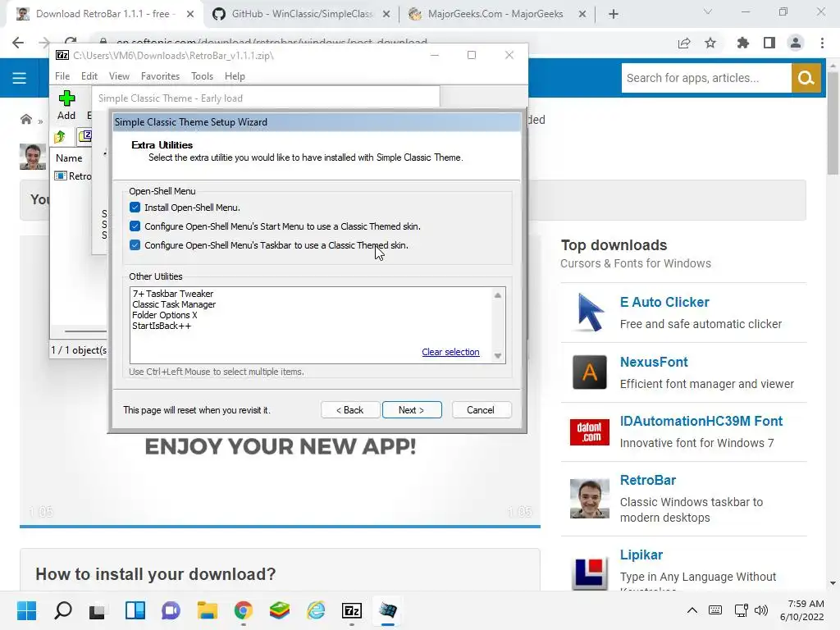Open 7-Zip Favorites menu
Screen dimensions: 840x630
[160, 76]
